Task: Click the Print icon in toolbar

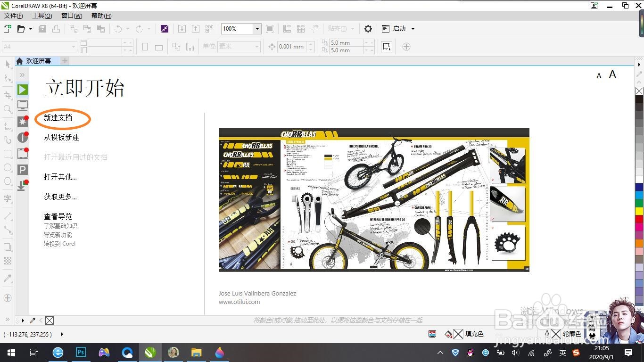Action: (x=56, y=29)
